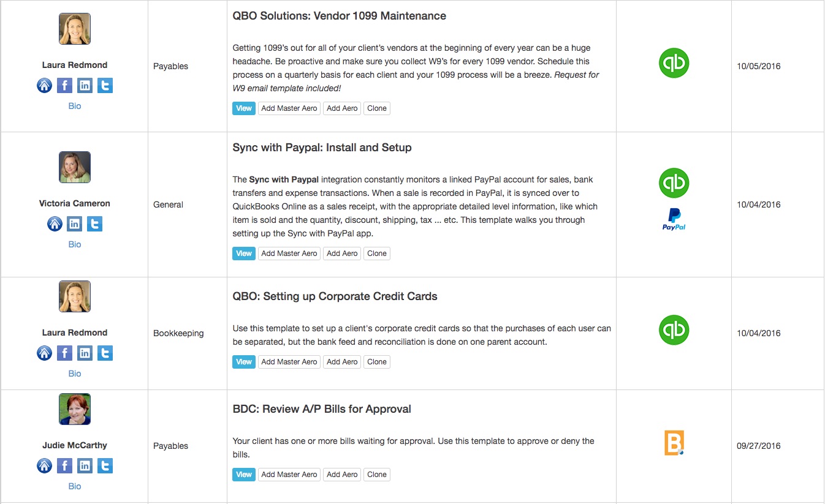
Task: Open Judie McCarthy's Bio link
Action: pos(75,486)
